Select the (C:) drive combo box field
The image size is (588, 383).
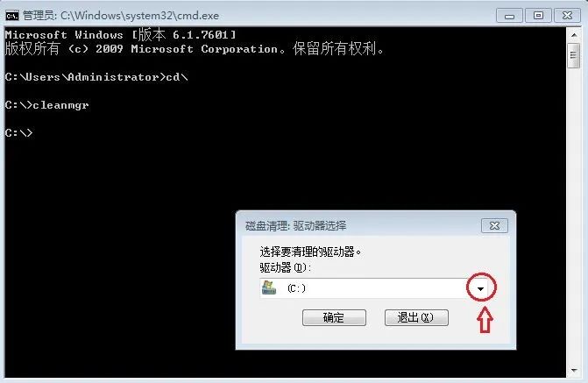click(x=373, y=288)
